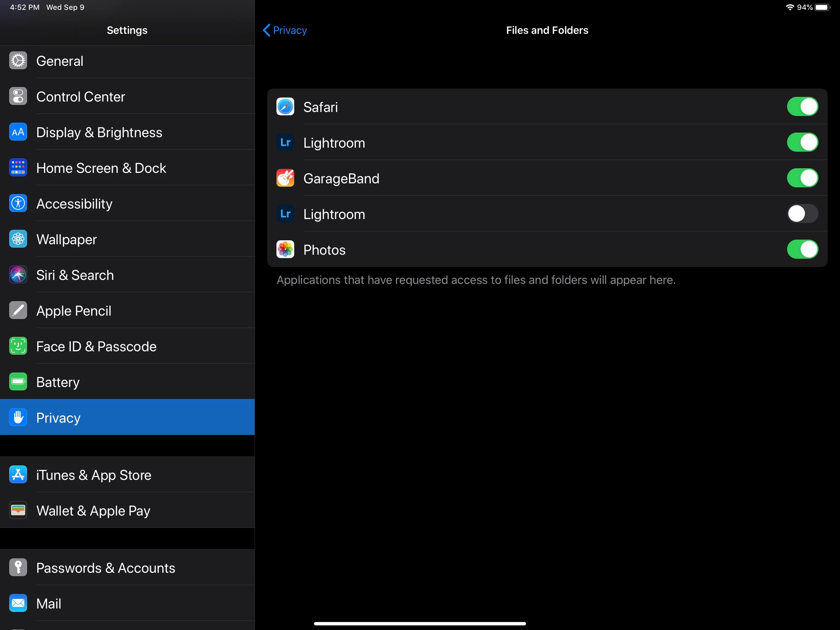The width and height of the screenshot is (840, 630).
Task: Select Wallpaper in the settings list
Action: coord(66,239)
